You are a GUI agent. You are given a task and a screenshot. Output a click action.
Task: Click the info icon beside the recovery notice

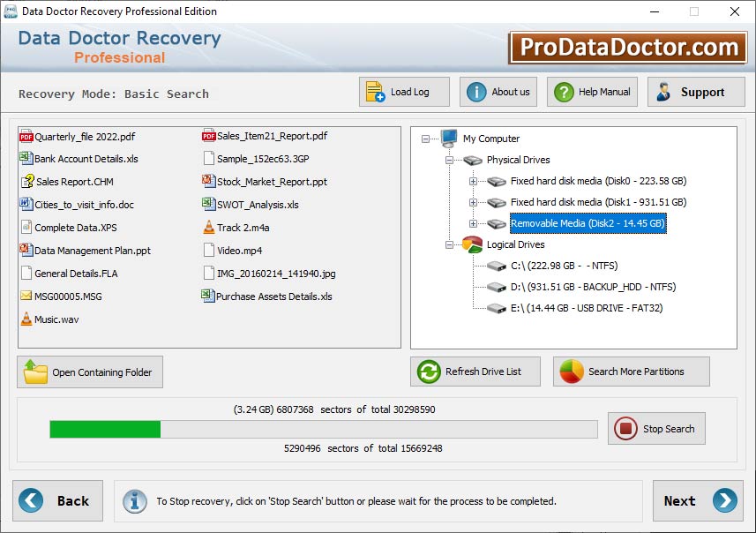(x=134, y=501)
